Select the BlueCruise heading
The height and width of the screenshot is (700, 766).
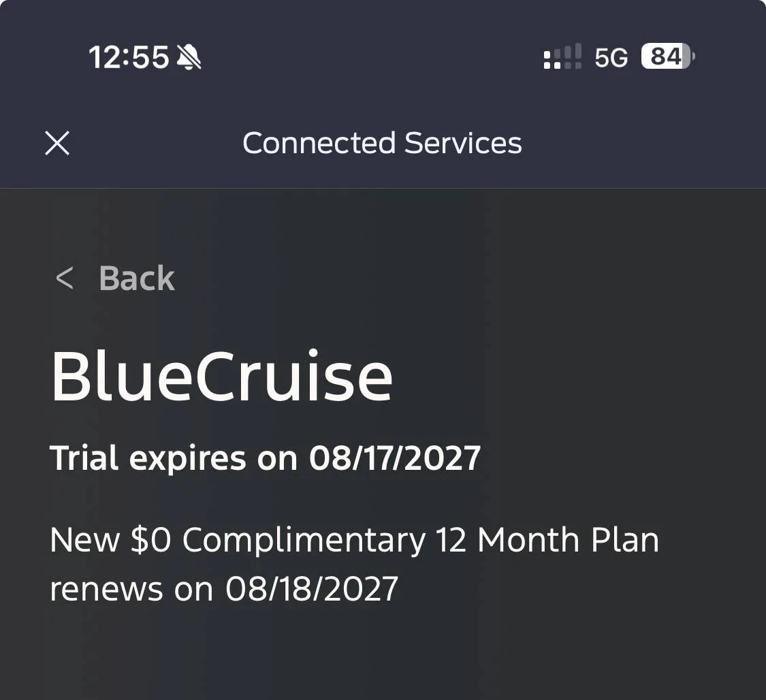pyautogui.click(x=222, y=377)
